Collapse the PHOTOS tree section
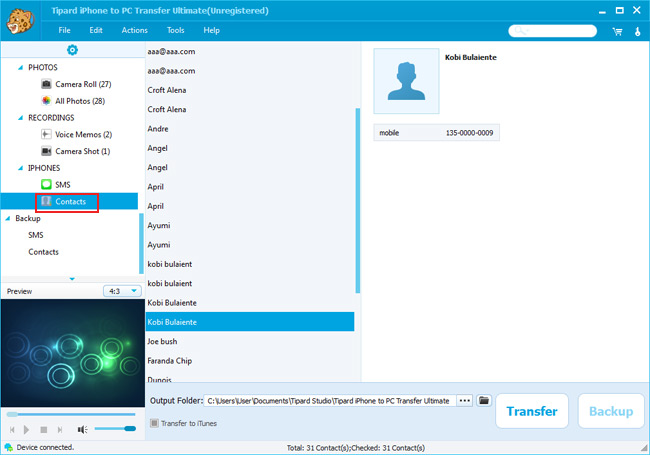Screen dimensions: 650x455 click(x=20, y=68)
